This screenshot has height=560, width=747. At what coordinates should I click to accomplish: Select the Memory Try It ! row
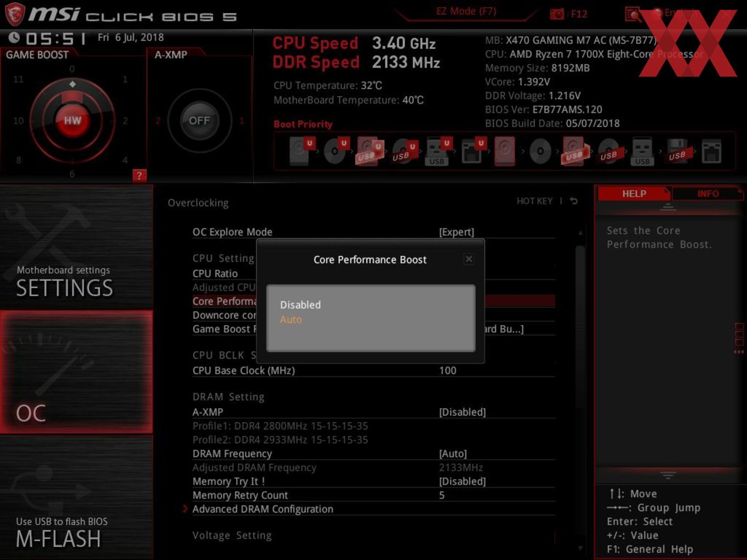(x=373, y=481)
